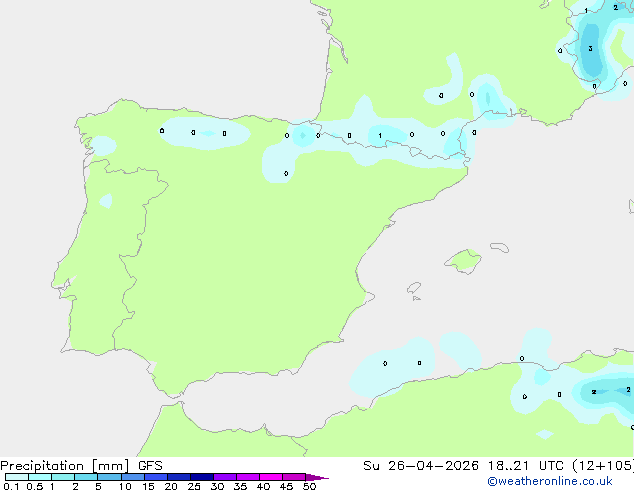634x490 pixels.
Task: Open the weatheronline.co.uk copyright link
Action: point(550,481)
